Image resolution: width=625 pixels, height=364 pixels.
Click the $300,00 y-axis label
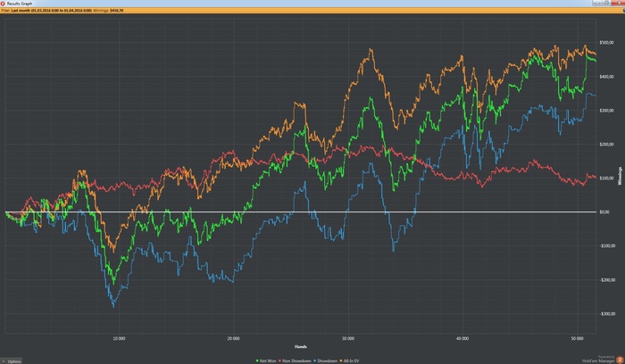click(606, 111)
